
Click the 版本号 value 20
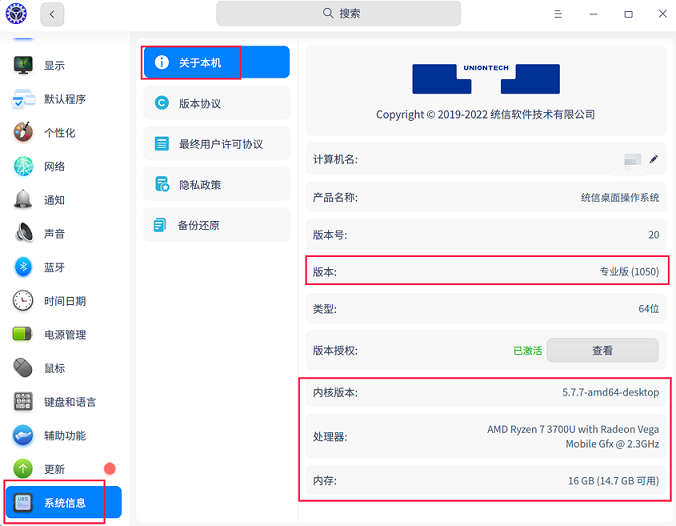click(x=654, y=235)
